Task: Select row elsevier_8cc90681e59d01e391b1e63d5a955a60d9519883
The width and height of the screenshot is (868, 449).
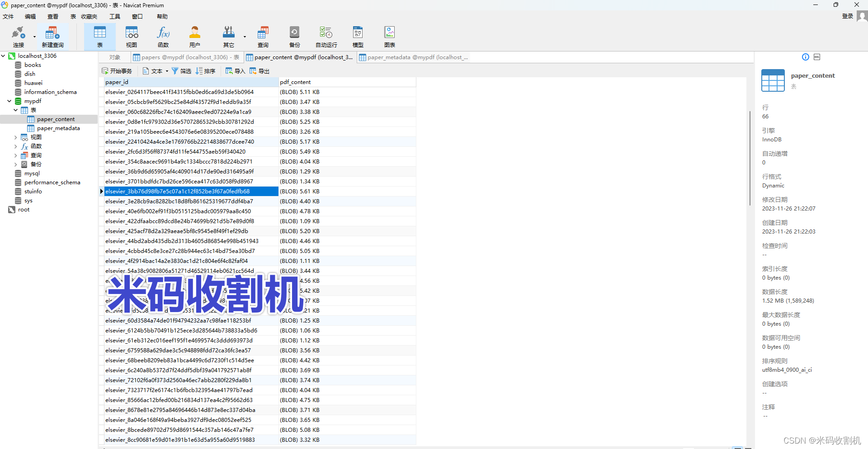Action: tap(191, 440)
